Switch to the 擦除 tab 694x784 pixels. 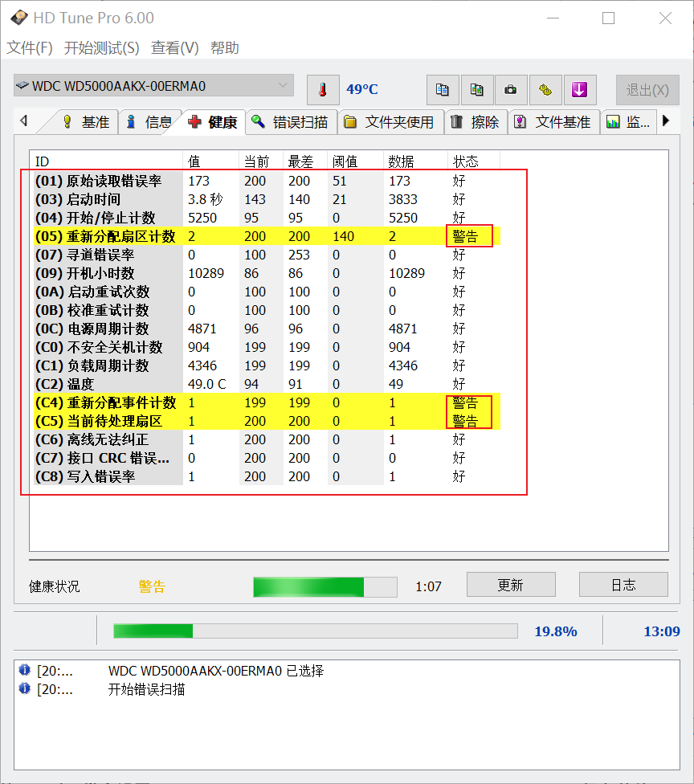pyautogui.click(x=476, y=122)
